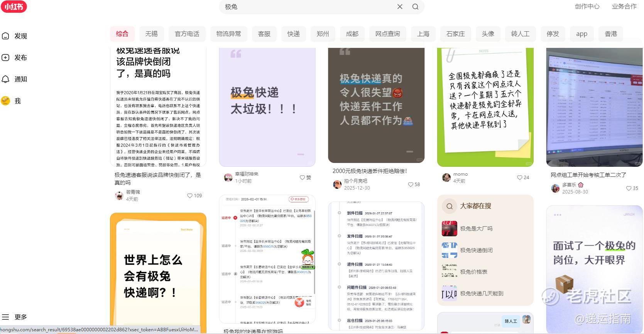Viewport: 644px width, 334px height.
Task: Open the monitor photo post cover
Action: pos(594,107)
